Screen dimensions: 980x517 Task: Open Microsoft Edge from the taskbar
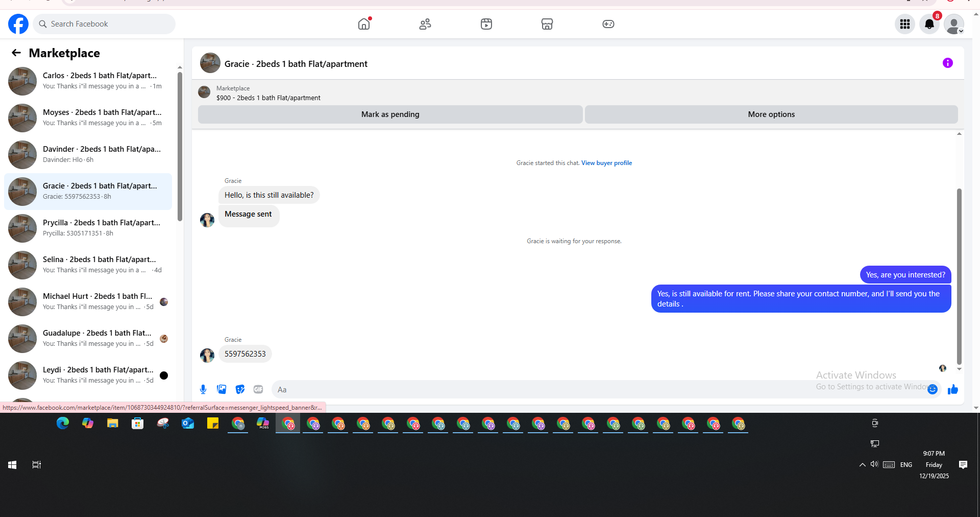(63, 424)
